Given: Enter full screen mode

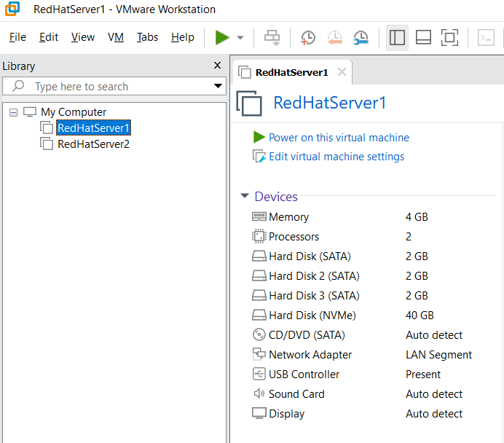Looking at the screenshot, I should click(449, 38).
